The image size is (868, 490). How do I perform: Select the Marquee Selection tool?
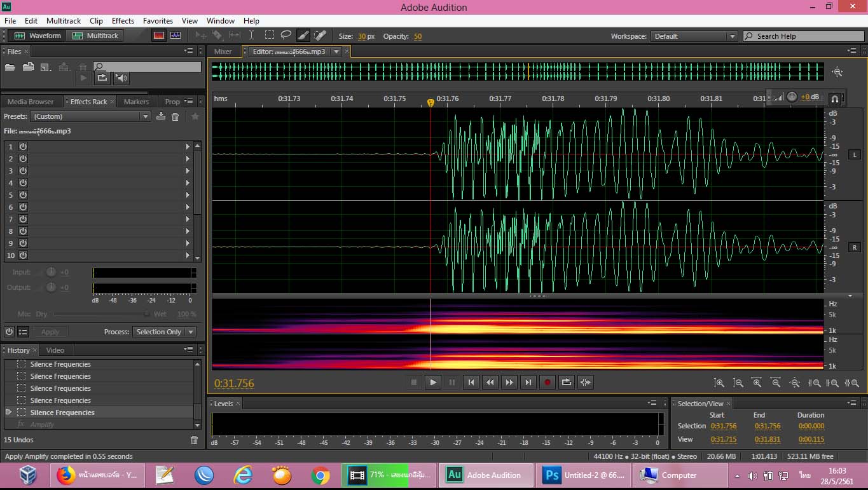click(x=270, y=36)
